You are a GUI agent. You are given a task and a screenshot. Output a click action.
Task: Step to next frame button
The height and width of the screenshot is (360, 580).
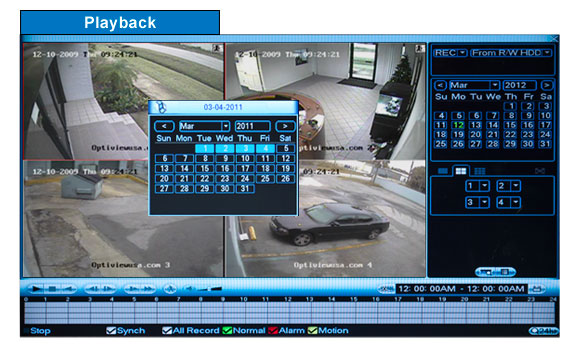pyautogui.click(x=108, y=289)
